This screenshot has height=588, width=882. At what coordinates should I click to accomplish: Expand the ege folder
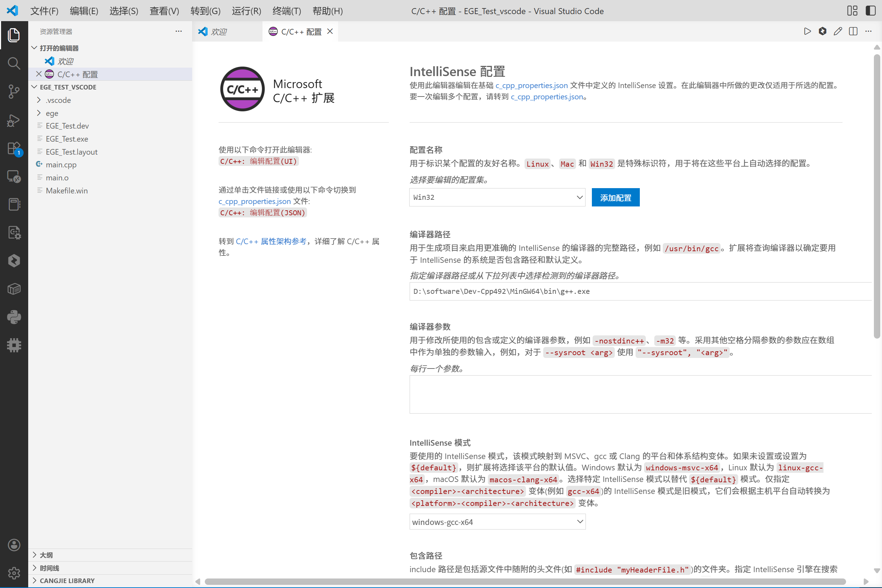39,113
